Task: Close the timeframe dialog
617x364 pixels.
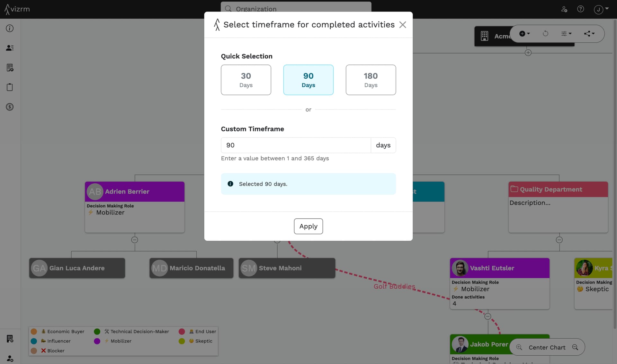Action: (403, 25)
